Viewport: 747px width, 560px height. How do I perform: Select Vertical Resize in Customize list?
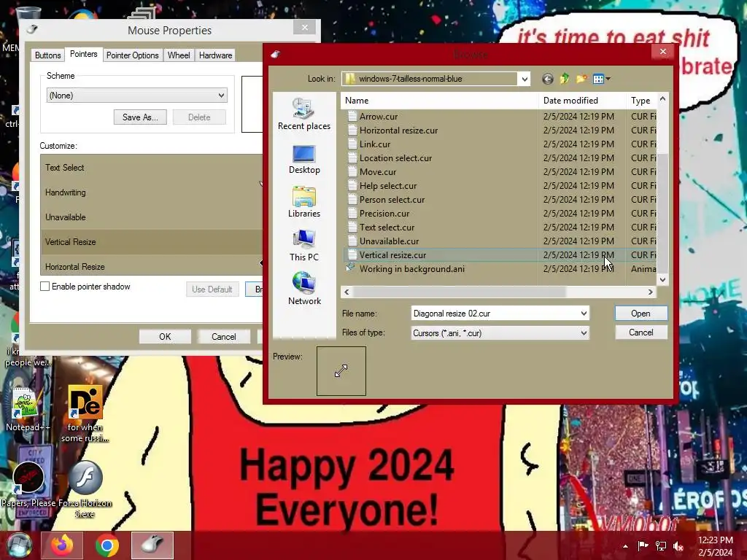point(152,242)
